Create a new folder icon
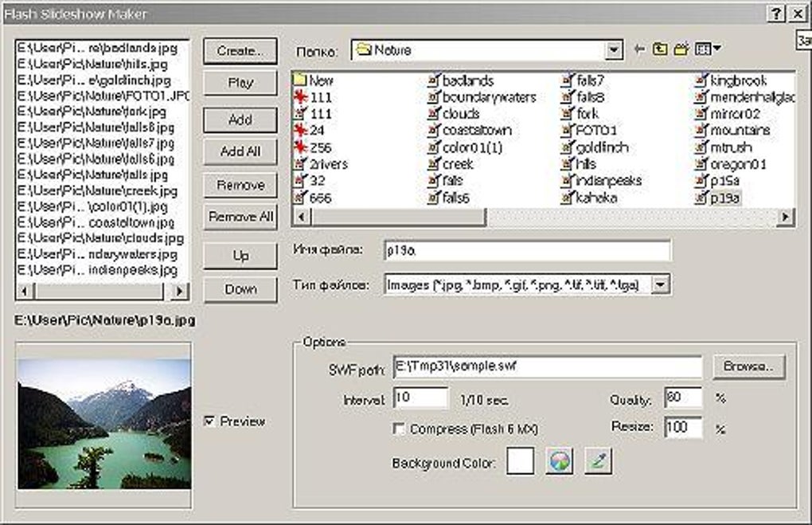 click(681, 49)
